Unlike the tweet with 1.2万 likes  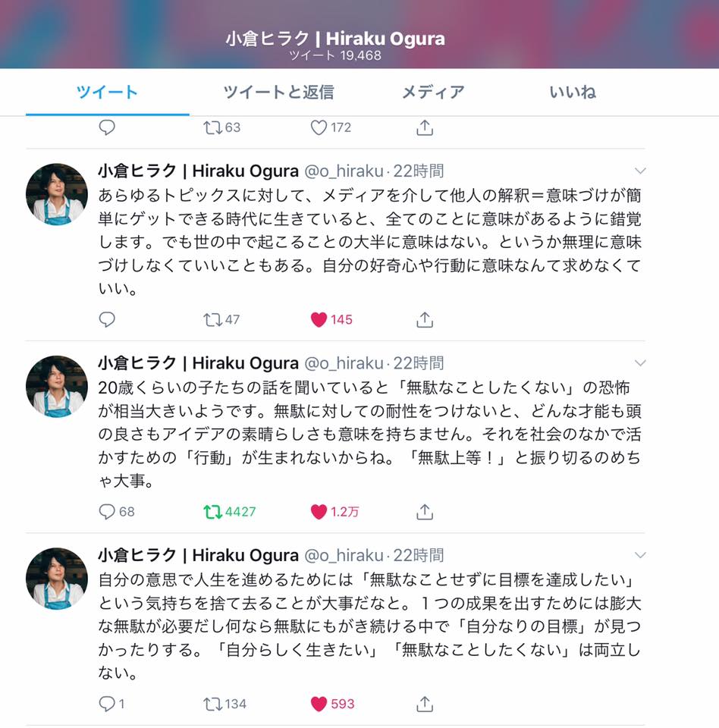coord(319,512)
